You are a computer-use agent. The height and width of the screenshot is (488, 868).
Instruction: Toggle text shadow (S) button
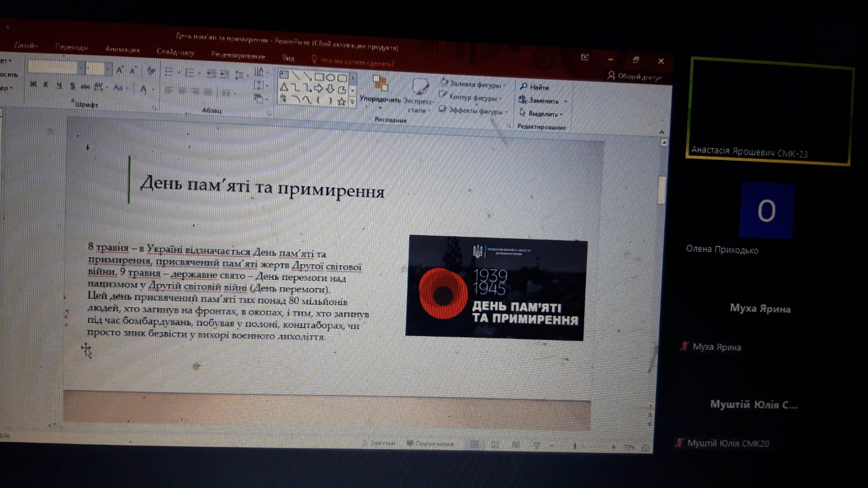tap(72, 86)
